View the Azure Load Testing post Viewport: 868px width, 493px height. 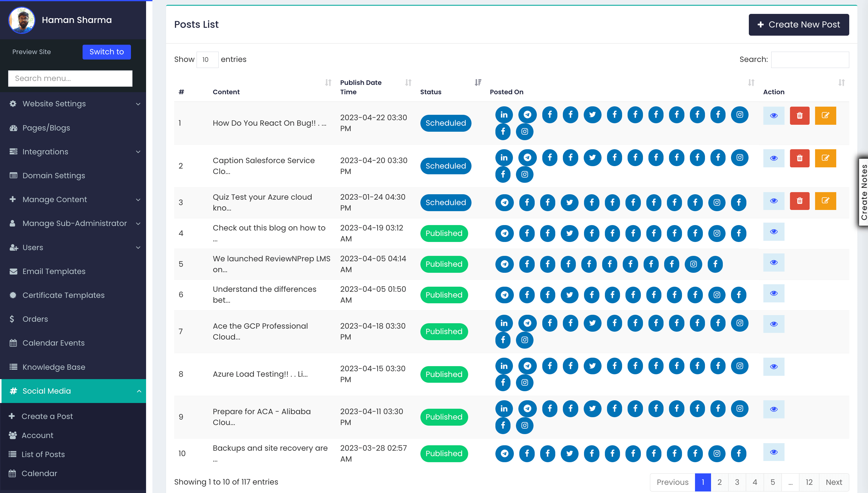pyautogui.click(x=773, y=367)
